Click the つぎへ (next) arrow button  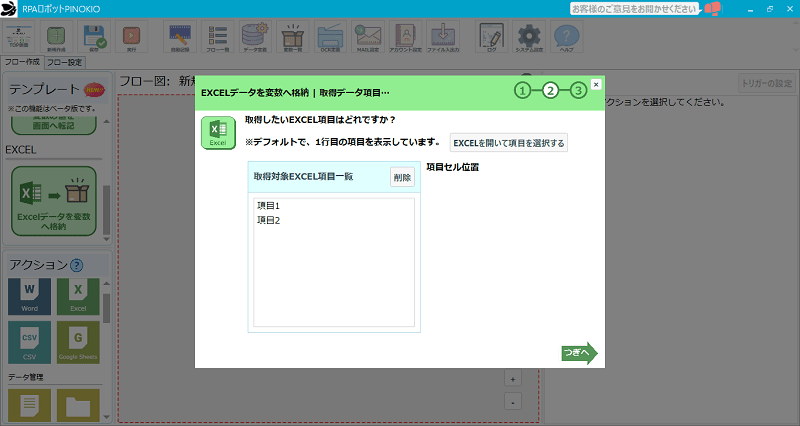click(x=580, y=353)
